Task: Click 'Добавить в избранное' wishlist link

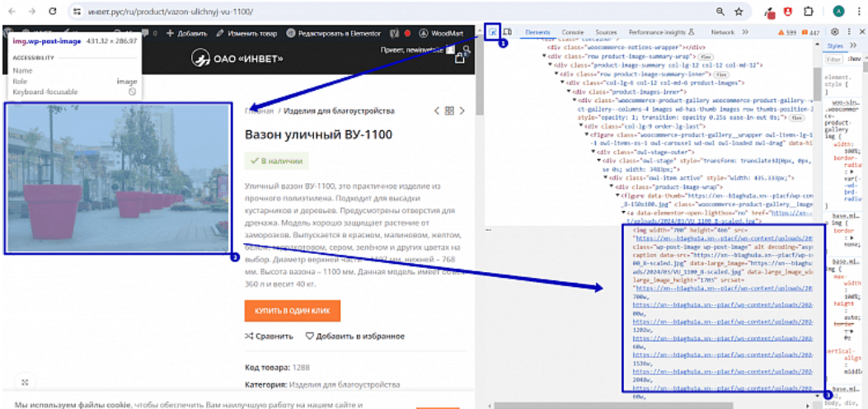Action: 354,336
